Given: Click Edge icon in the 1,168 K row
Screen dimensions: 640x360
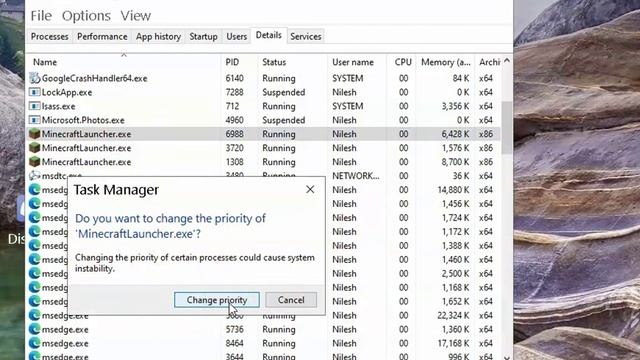Looking at the screenshot, I should (35, 287).
